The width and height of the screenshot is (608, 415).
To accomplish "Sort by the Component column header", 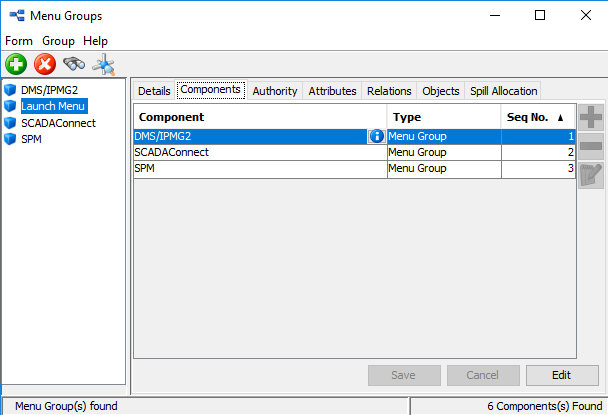I will click(260, 117).
